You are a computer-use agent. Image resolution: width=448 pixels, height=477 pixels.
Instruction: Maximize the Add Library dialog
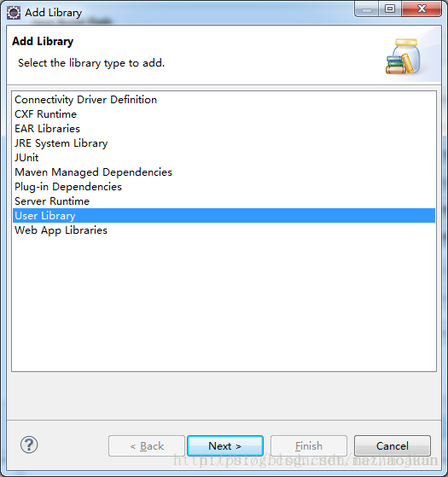pos(390,9)
